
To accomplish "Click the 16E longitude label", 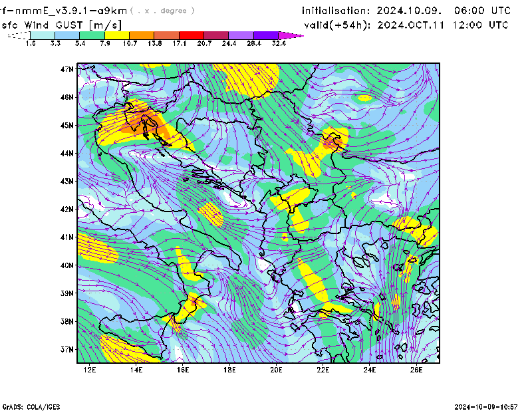I will 183,370.
